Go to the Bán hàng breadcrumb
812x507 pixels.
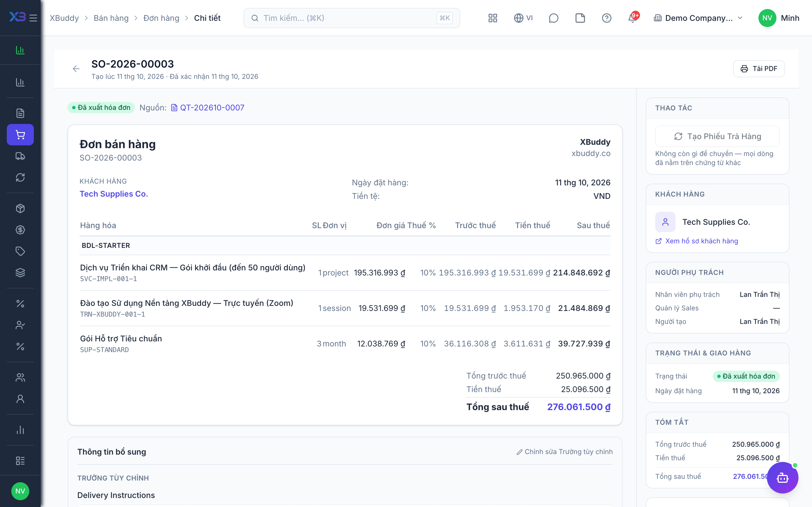111,18
